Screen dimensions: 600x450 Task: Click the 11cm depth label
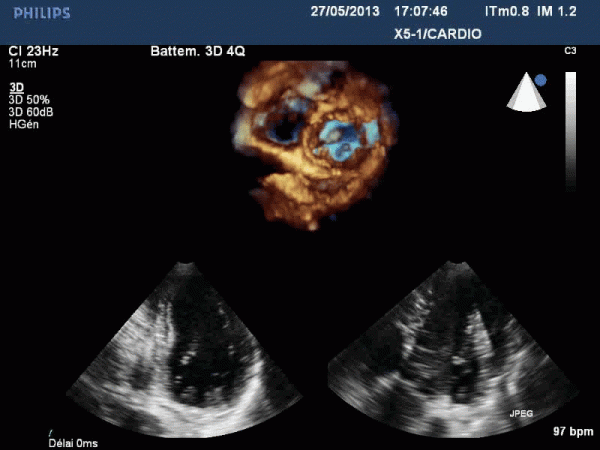[x=23, y=64]
